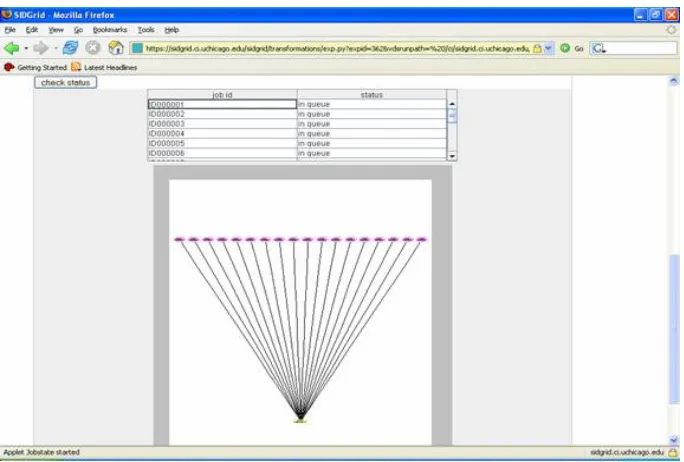The width and height of the screenshot is (684, 462).
Task: Minimize the Firefox window
Action: [640, 15]
